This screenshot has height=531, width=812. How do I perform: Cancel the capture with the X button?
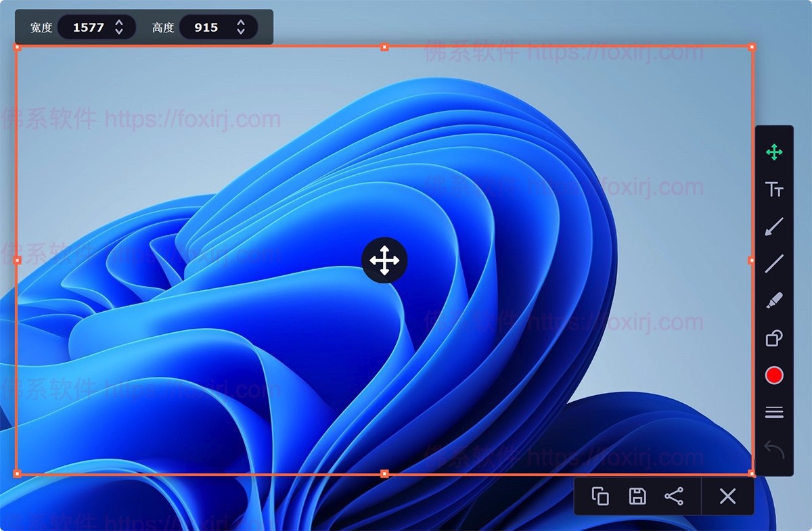(x=727, y=497)
